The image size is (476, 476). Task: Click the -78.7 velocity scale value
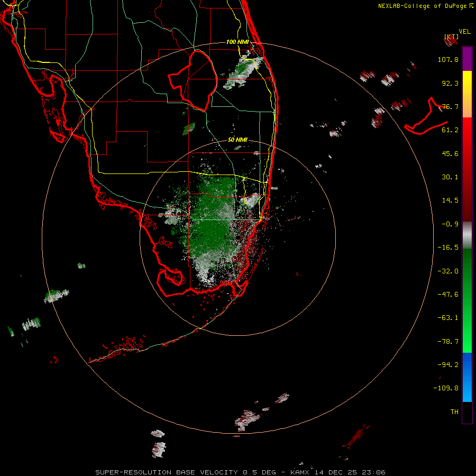448,342
